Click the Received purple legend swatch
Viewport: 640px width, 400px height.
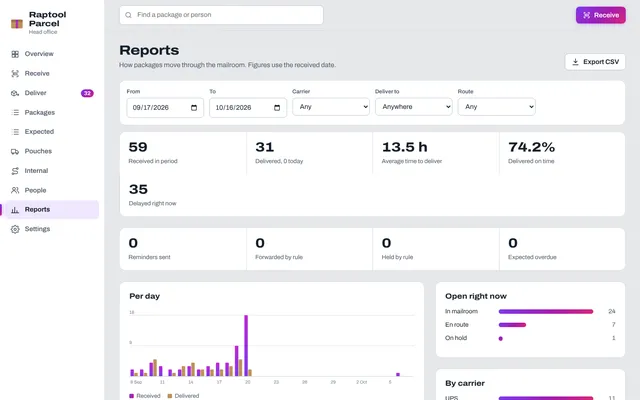(x=131, y=396)
